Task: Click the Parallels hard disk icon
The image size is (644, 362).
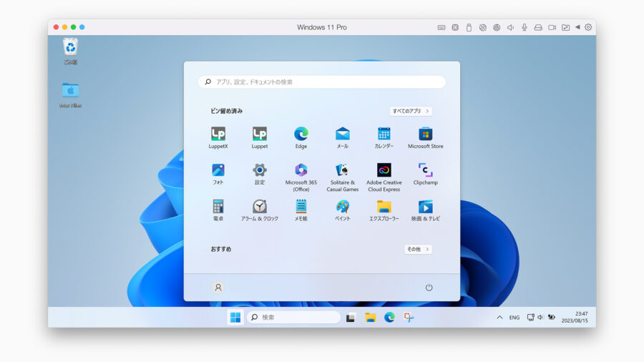Action: tap(538, 27)
